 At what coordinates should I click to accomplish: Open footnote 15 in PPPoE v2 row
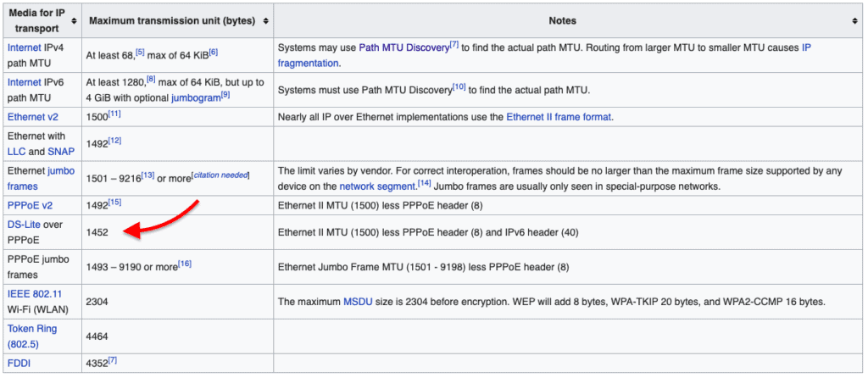(114, 203)
